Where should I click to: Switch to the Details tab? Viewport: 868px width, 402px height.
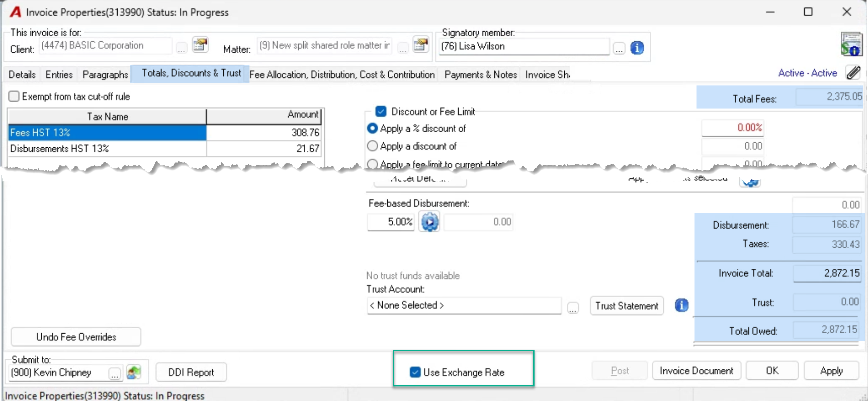click(22, 74)
